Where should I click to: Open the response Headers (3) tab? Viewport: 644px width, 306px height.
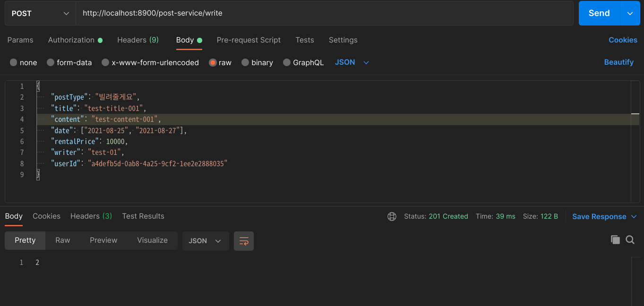click(91, 216)
